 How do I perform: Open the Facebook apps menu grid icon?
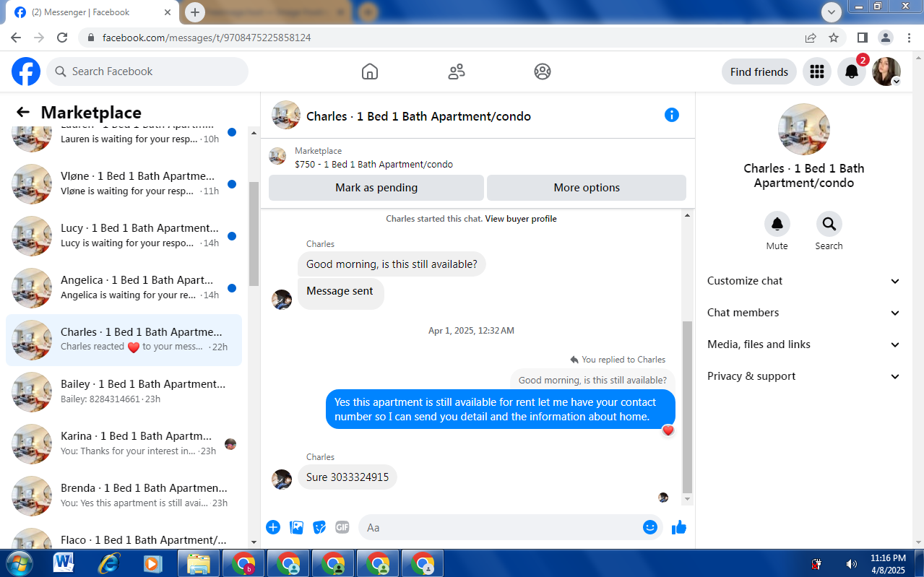(x=817, y=71)
